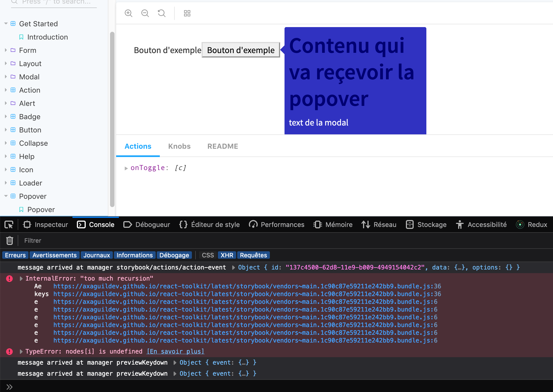Switch to the Knobs tab
This screenshot has height=392, width=553.
click(x=179, y=146)
